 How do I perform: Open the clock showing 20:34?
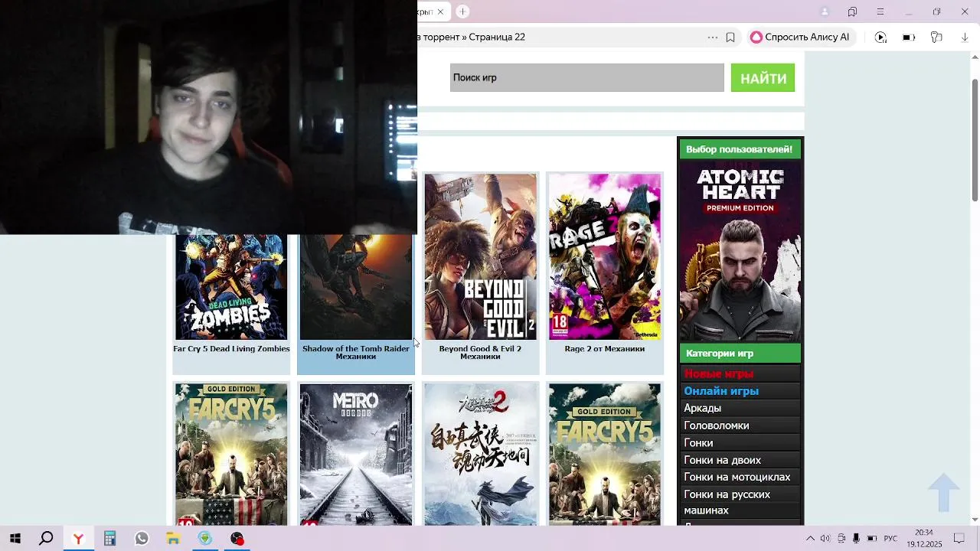coord(924,539)
